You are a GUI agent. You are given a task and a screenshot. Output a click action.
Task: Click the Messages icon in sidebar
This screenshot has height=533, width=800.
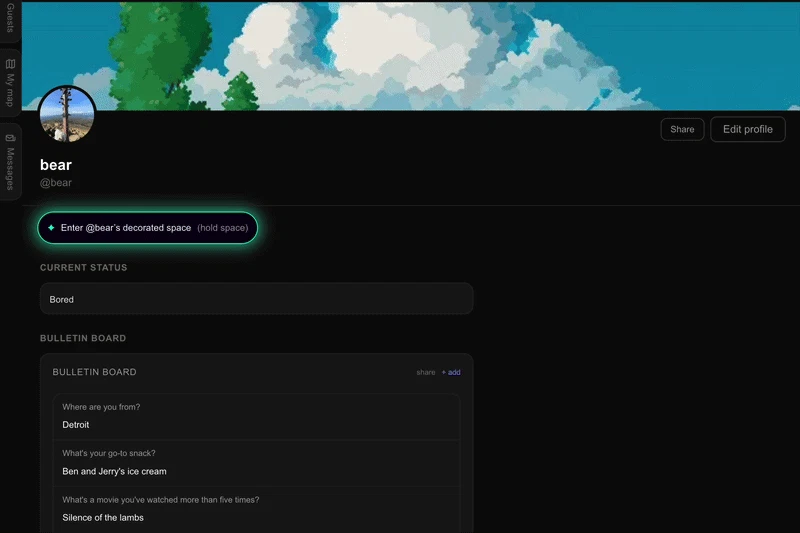pos(10,138)
